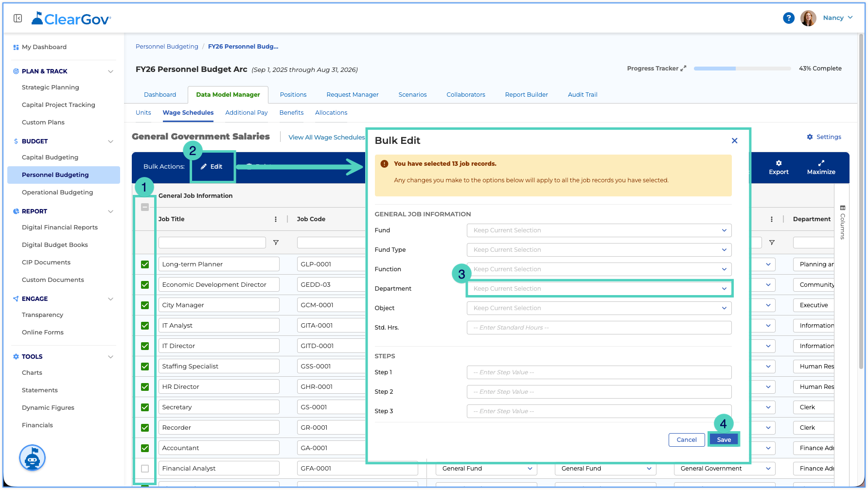Open Capital Budgeting in sidebar
The width and height of the screenshot is (868, 490).
[50, 157]
